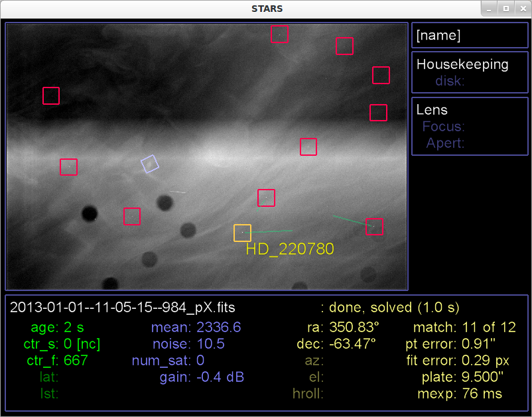Viewport: 532px width, 417px height.
Task: Click the short white streak in the sky image
Action: 177,192
